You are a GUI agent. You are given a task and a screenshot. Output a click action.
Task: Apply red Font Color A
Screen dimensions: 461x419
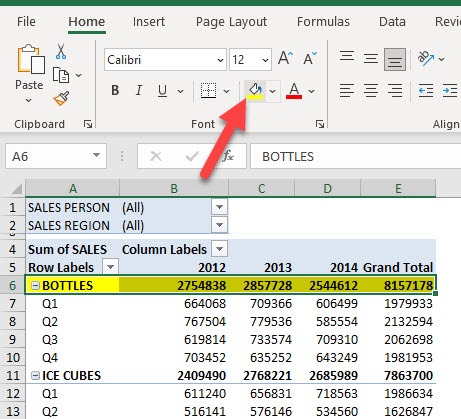(x=294, y=91)
